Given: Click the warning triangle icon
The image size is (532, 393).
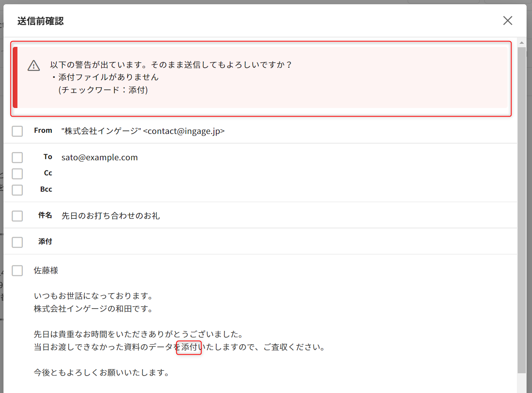Looking at the screenshot, I should coord(34,66).
